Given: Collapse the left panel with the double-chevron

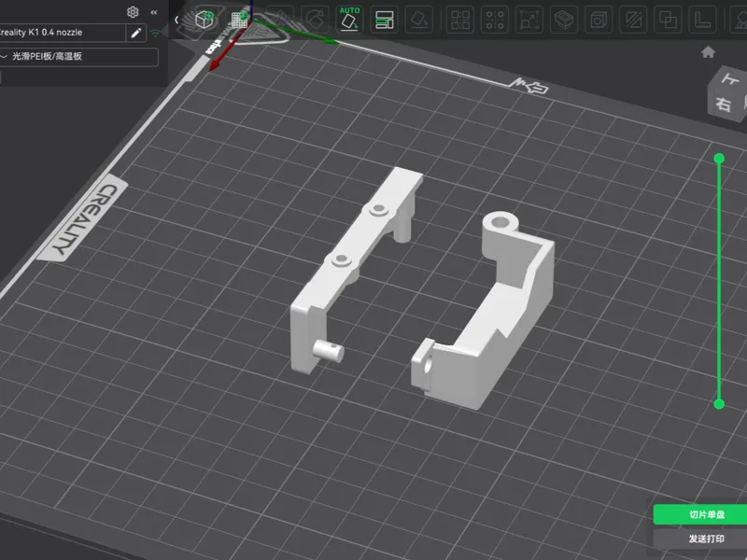Looking at the screenshot, I should pos(153,12).
